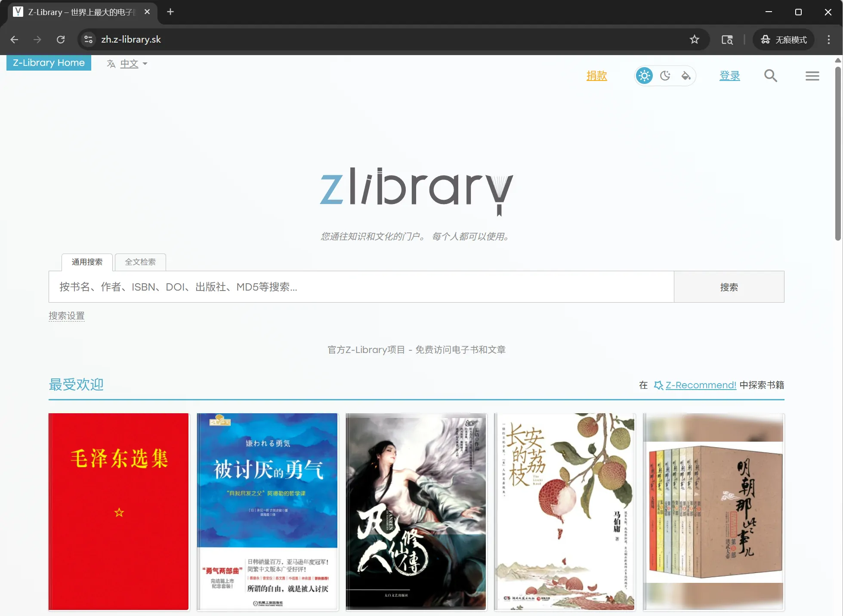Bookmark this page with the star icon
Viewport: 843px width, 616px height.
pos(694,40)
